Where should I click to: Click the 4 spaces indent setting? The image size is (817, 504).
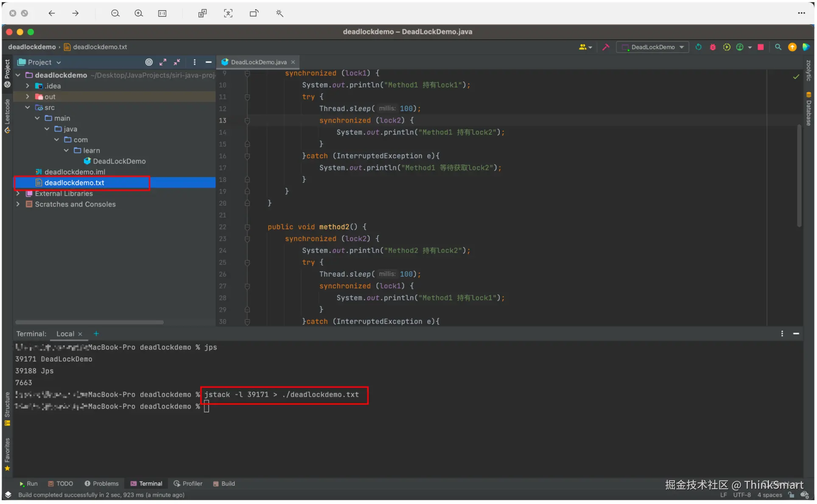point(769,495)
